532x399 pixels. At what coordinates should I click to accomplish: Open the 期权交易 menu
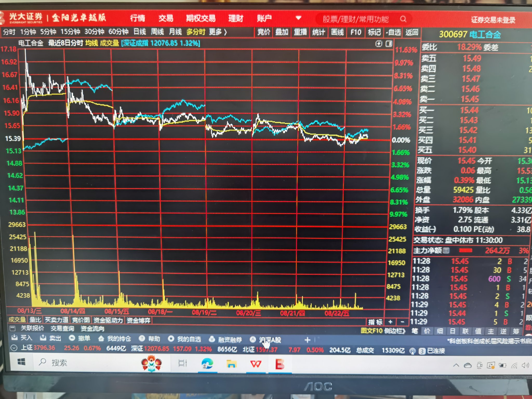click(201, 18)
